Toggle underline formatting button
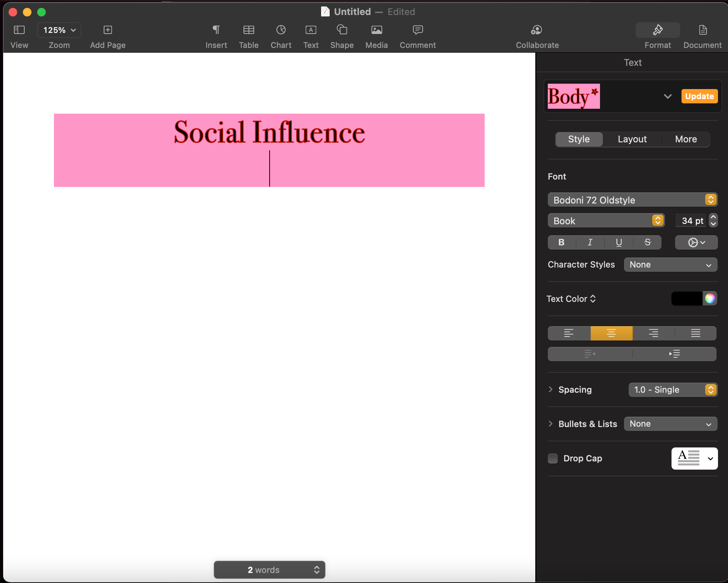The width and height of the screenshot is (728, 583). [619, 242]
